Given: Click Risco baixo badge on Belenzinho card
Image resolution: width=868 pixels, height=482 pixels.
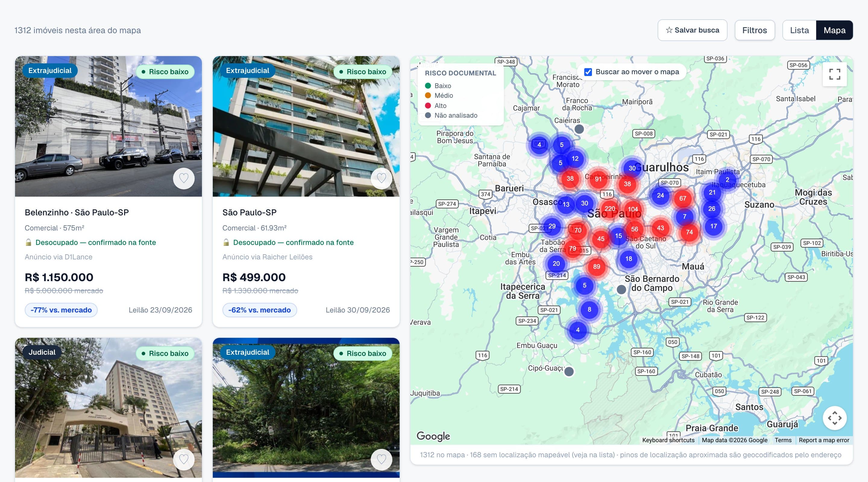Looking at the screenshot, I should [165, 72].
